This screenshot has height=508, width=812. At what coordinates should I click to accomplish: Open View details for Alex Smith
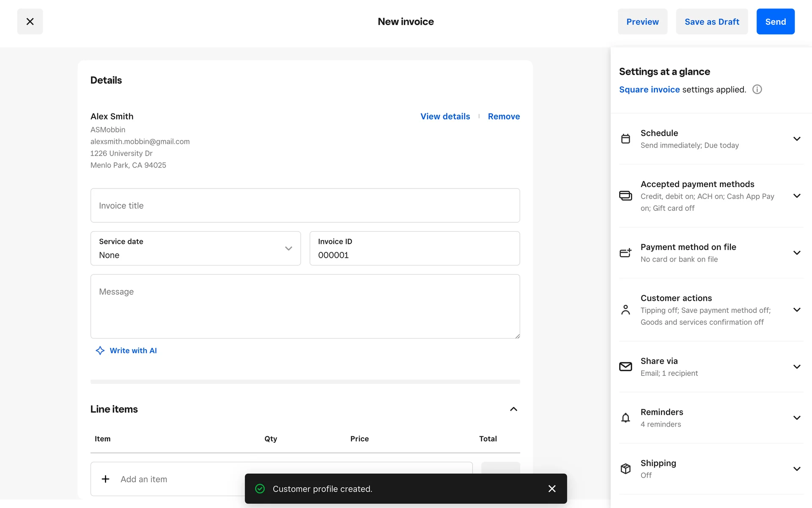(x=445, y=116)
